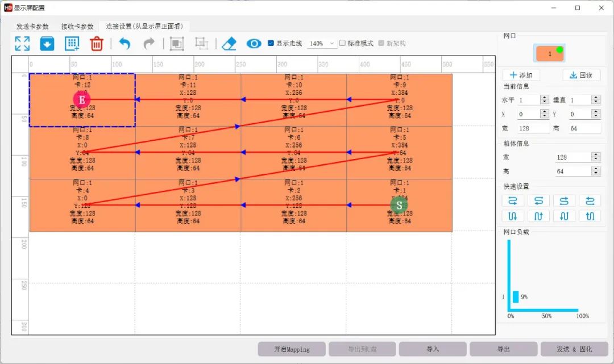Click the 回读 read-back button
614x364 pixels.
tap(581, 75)
